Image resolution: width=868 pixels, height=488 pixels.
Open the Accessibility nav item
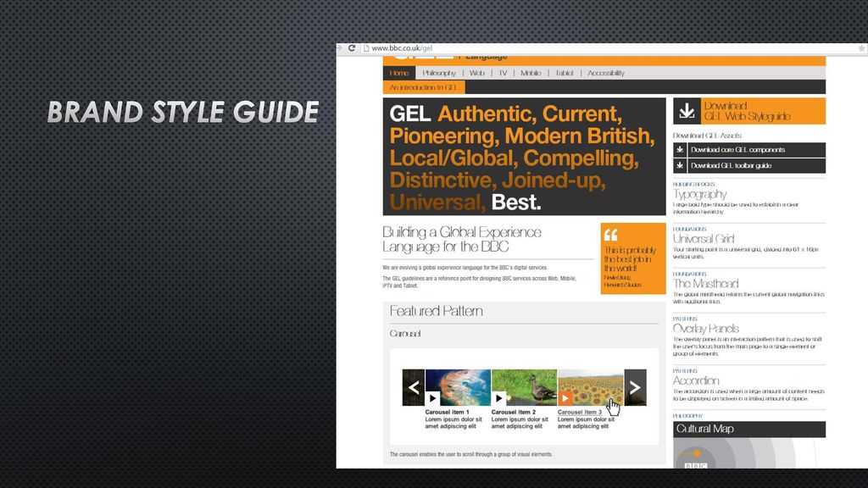pyautogui.click(x=606, y=73)
